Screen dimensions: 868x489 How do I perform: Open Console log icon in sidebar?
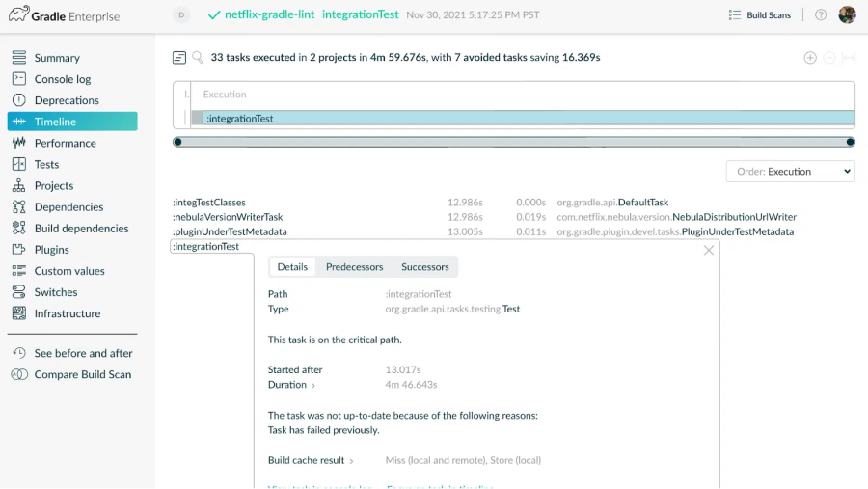click(x=19, y=79)
